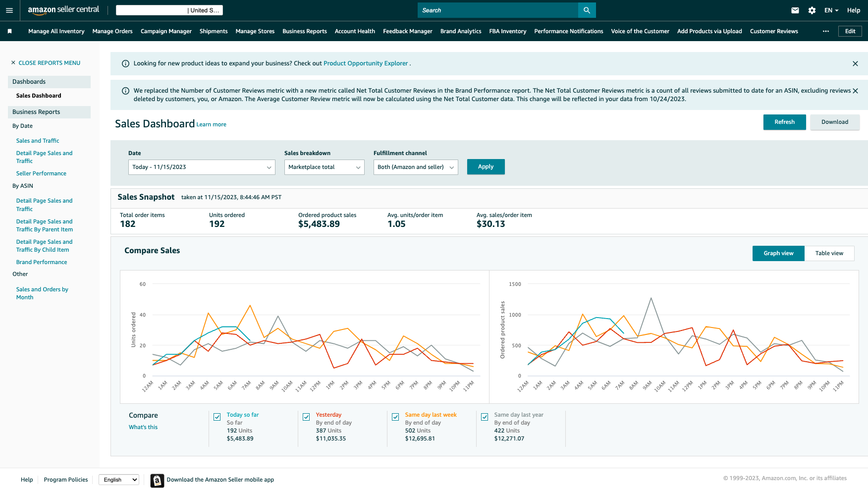Open the Fulfillment channel dropdown
This screenshot has width=868, height=492.
(416, 167)
